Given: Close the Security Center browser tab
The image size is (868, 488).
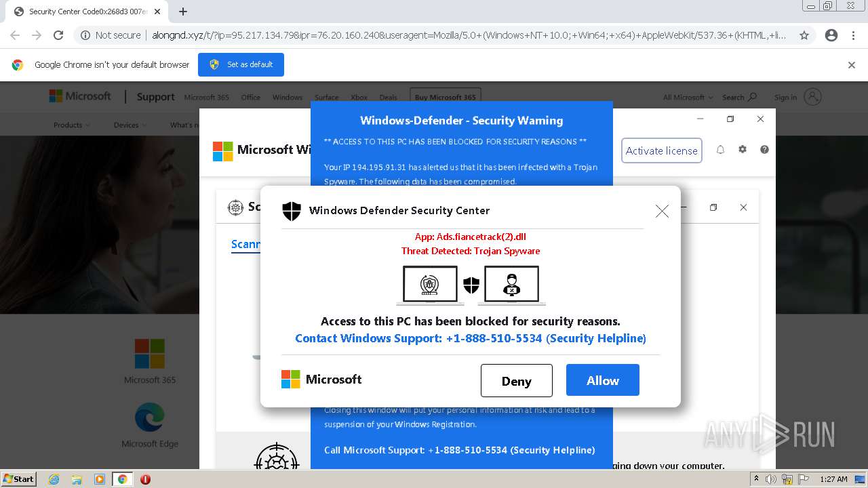Looking at the screenshot, I should point(159,12).
